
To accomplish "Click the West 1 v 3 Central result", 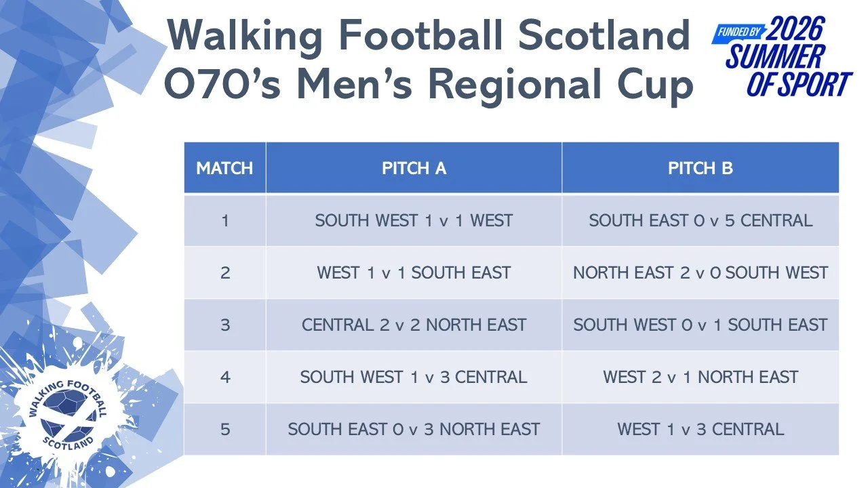I will (x=701, y=429).
